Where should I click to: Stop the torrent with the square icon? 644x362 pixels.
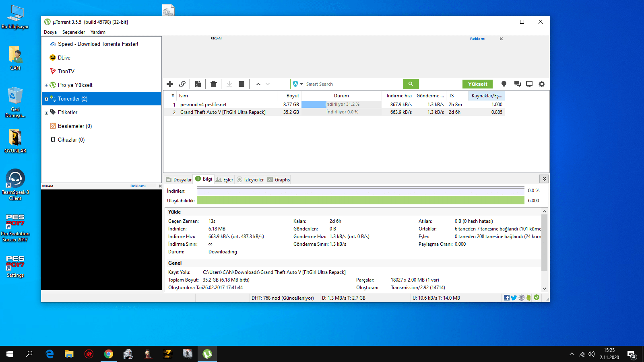[x=242, y=84]
